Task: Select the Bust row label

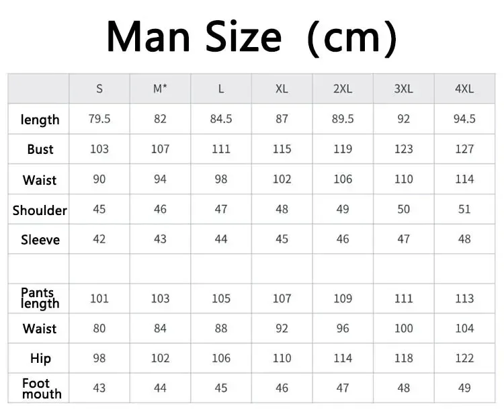Action: [40, 149]
